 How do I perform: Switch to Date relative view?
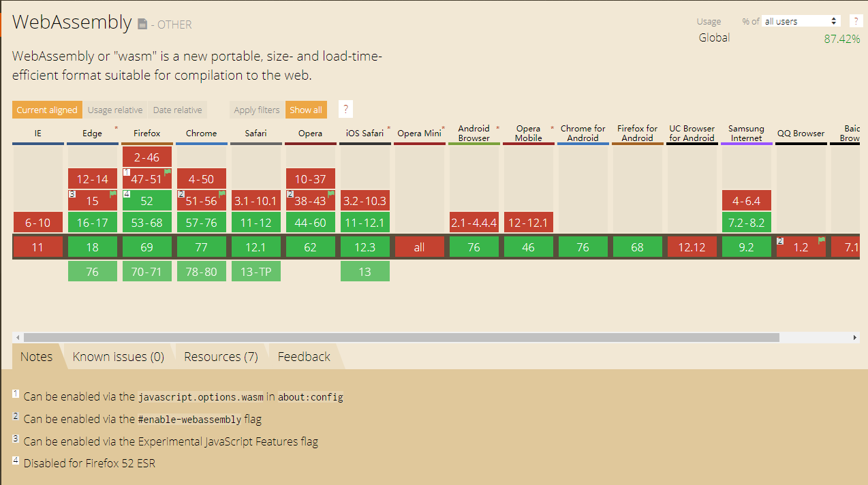click(x=177, y=110)
